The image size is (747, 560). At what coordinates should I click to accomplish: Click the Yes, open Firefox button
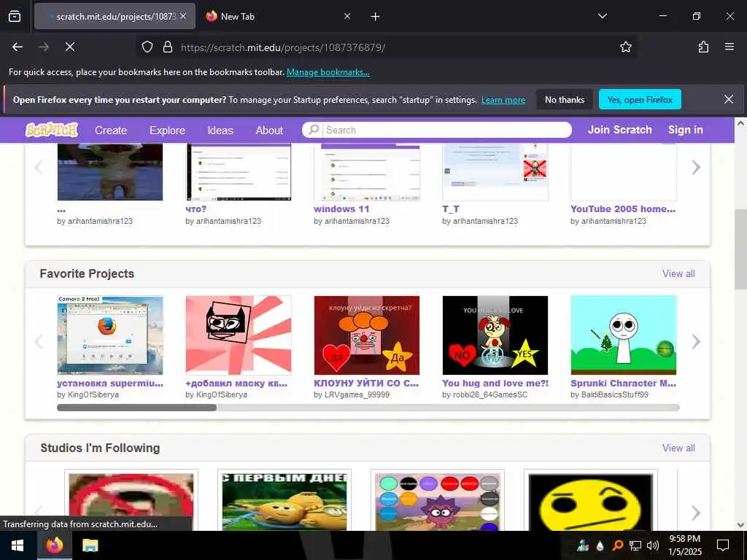coord(640,99)
